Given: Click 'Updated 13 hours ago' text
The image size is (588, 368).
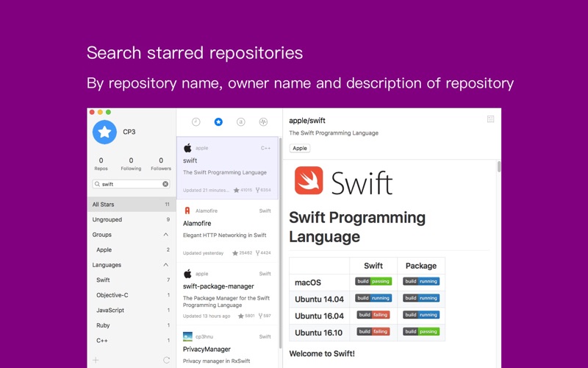Looking at the screenshot, I should (x=207, y=316).
